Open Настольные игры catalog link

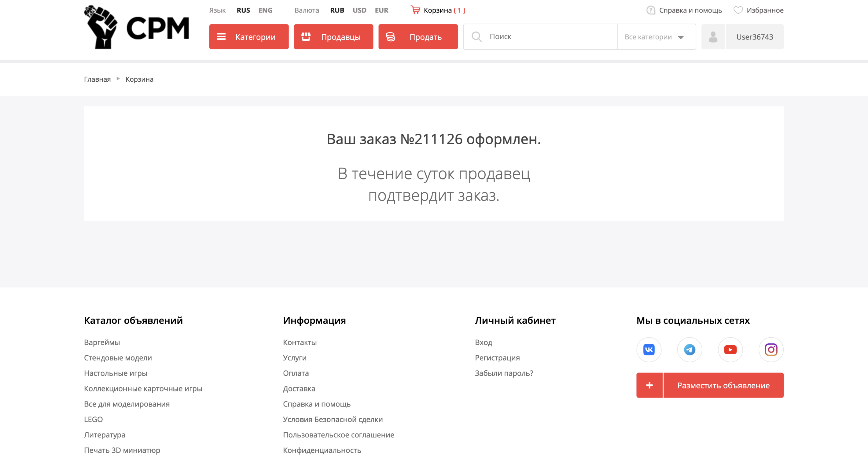(116, 373)
